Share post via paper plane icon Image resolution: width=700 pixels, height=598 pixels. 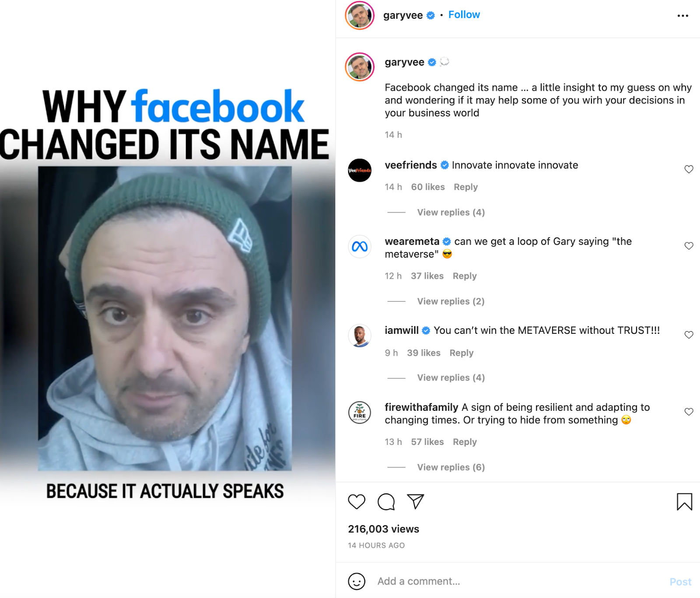pos(415,501)
